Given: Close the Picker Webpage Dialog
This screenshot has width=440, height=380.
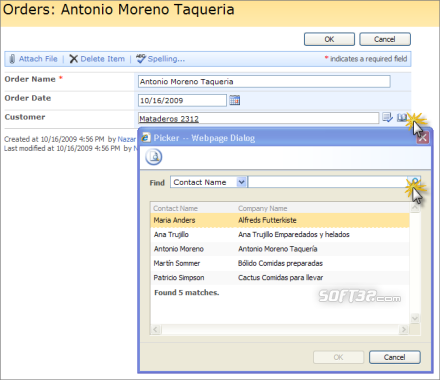Looking at the screenshot, I should (x=422, y=138).
